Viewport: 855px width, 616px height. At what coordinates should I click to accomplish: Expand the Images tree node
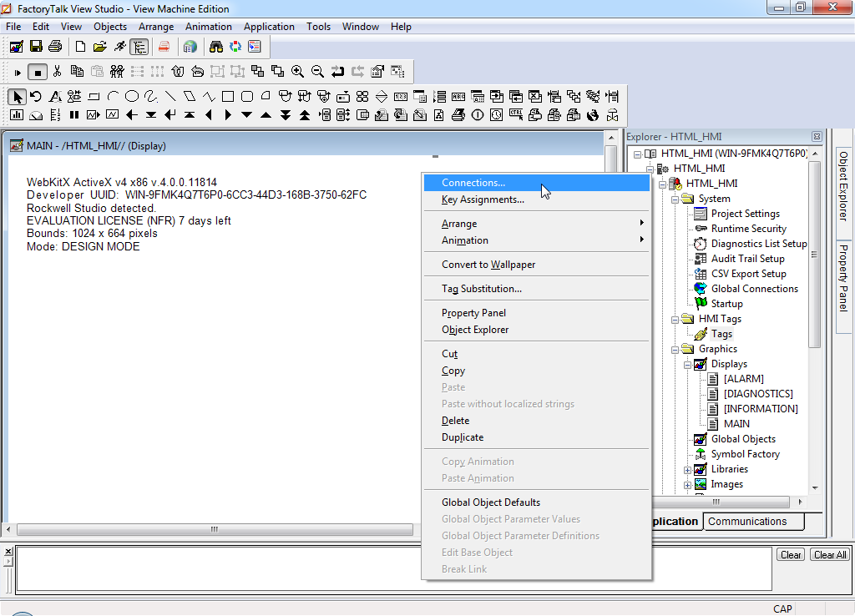687,485
